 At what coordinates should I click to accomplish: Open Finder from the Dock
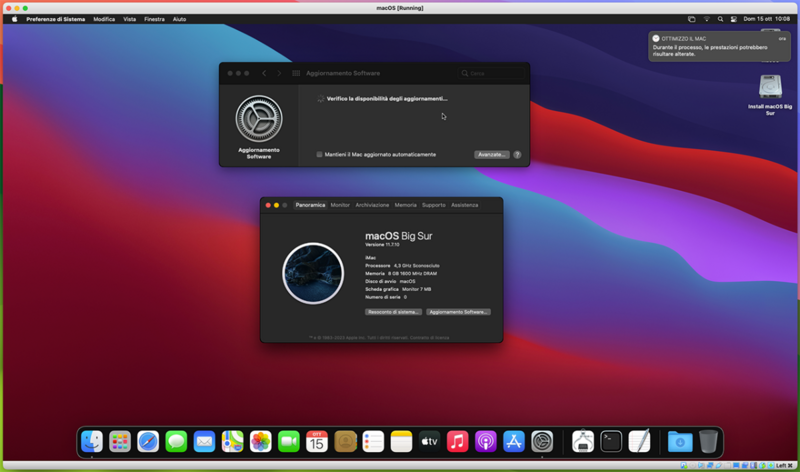pyautogui.click(x=92, y=441)
